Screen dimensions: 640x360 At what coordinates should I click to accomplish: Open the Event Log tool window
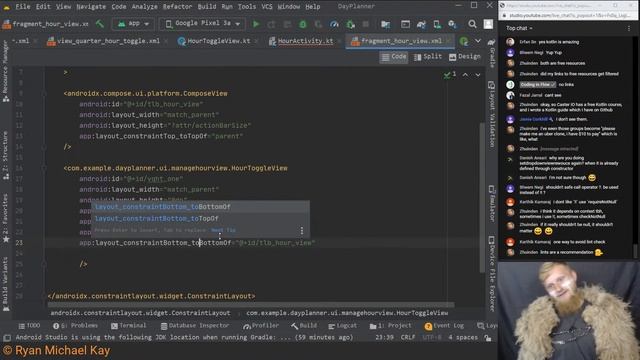coord(444,326)
